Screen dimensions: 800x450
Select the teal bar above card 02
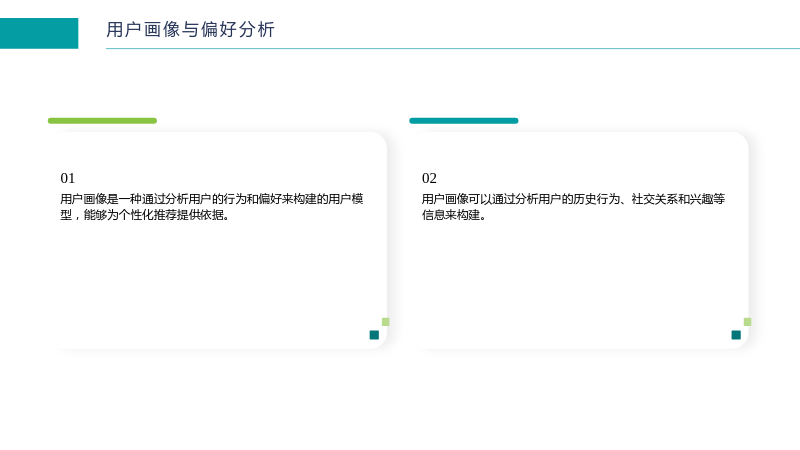pyautogui.click(x=464, y=121)
